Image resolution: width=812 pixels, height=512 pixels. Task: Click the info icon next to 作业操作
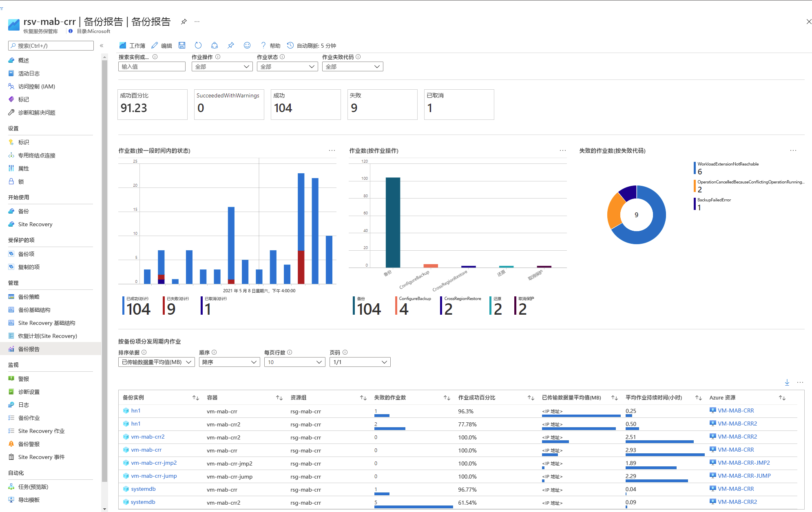click(218, 57)
